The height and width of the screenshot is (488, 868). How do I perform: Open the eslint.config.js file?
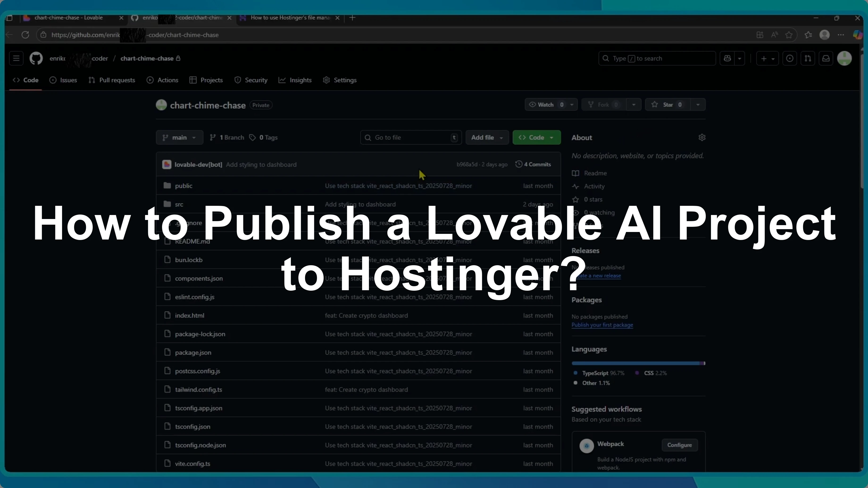tap(195, 297)
